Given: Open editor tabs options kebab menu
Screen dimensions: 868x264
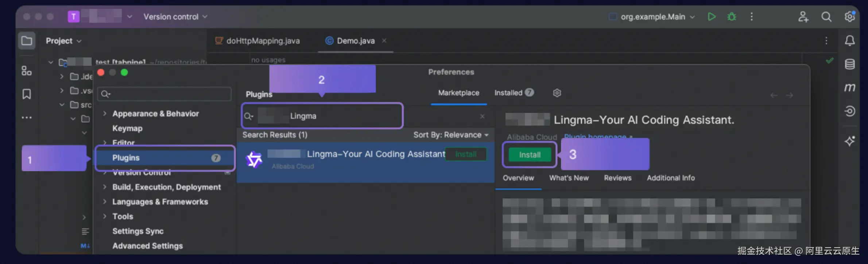Looking at the screenshot, I should (x=826, y=41).
